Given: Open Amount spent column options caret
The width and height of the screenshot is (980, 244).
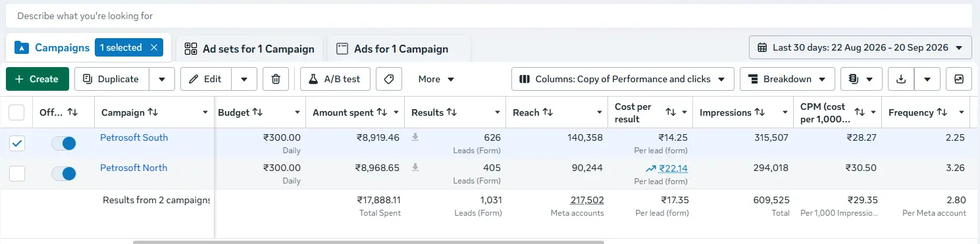Looking at the screenshot, I should pyautogui.click(x=396, y=112).
